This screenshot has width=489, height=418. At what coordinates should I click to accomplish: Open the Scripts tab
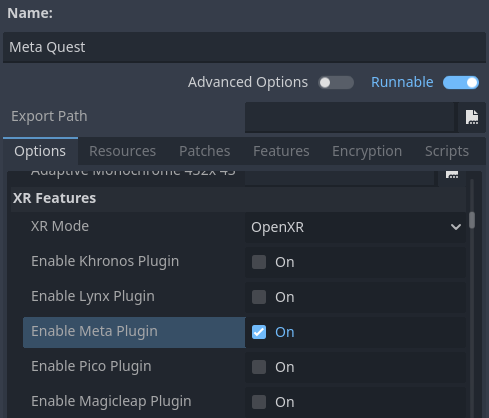point(447,151)
